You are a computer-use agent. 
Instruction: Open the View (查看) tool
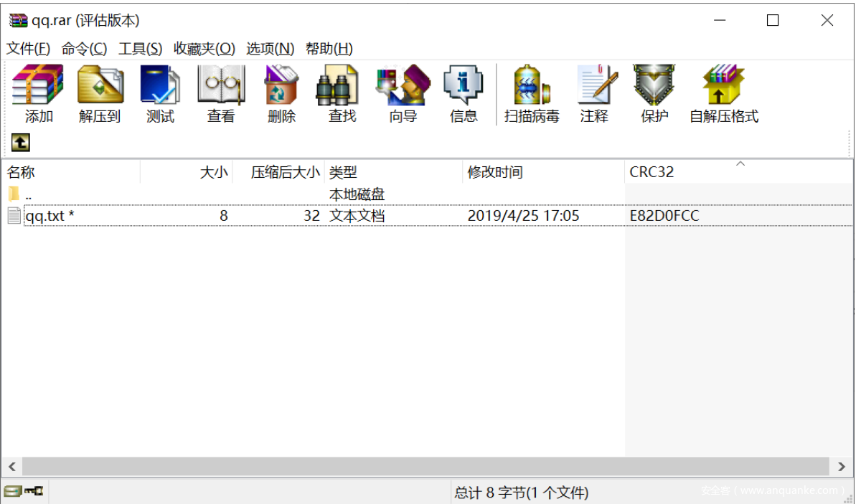tap(220, 92)
